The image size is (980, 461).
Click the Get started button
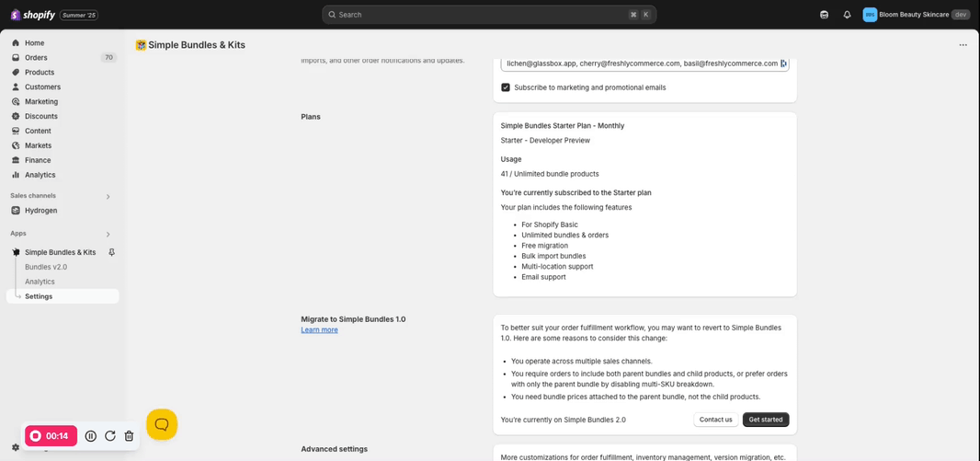coord(766,420)
